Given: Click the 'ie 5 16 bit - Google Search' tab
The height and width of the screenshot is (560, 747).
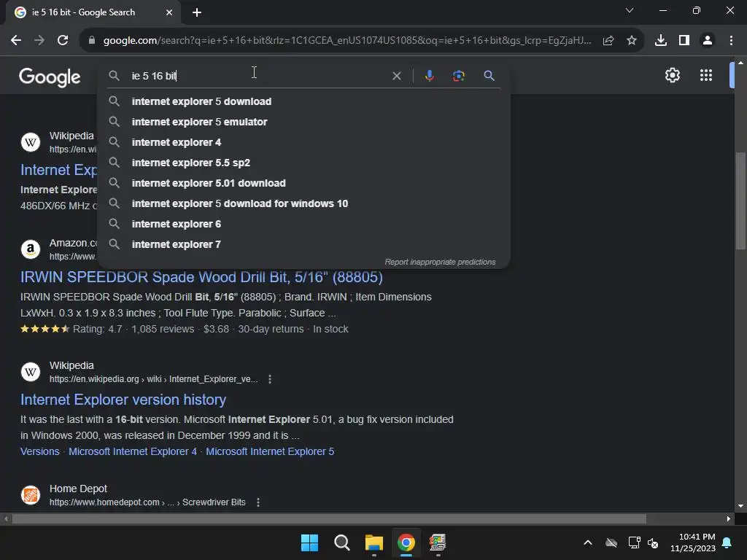Looking at the screenshot, I should point(93,12).
